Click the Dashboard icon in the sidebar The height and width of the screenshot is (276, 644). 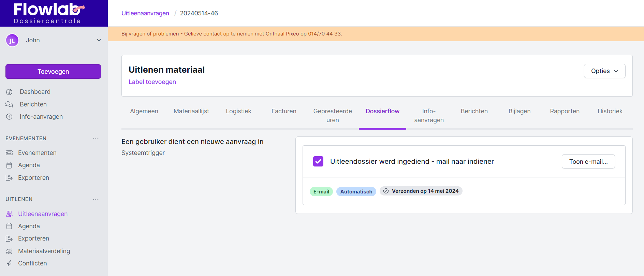pyautogui.click(x=9, y=92)
